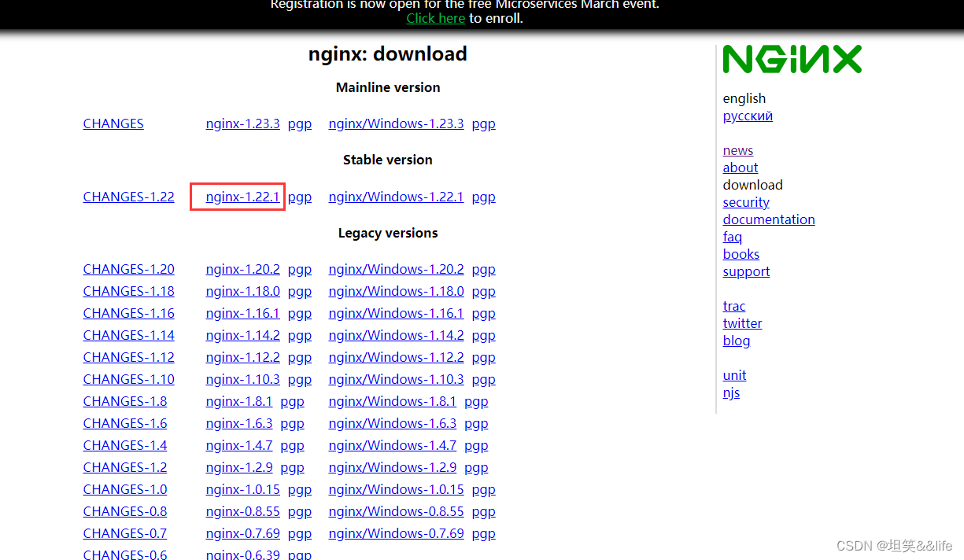Download nginx/Windows-1.6.3
The width and height of the screenshot is (964, 560).
pyautogui.click(x=393, y=423)
